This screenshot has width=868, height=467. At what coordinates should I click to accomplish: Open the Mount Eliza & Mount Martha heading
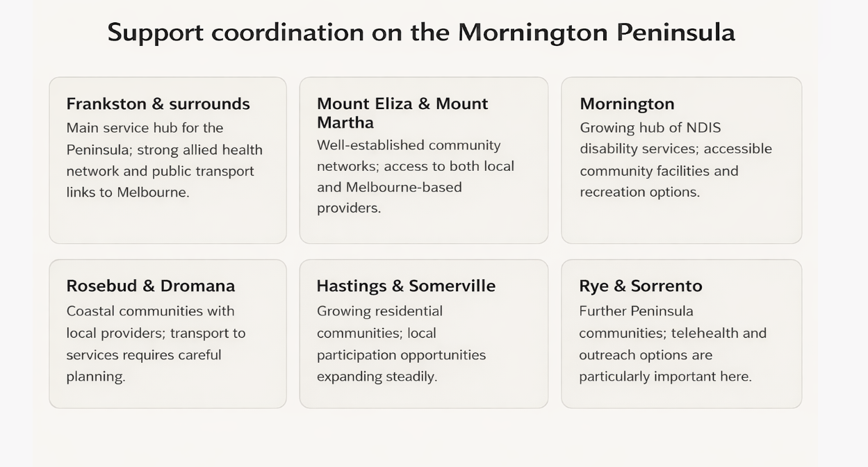point(402,113)
